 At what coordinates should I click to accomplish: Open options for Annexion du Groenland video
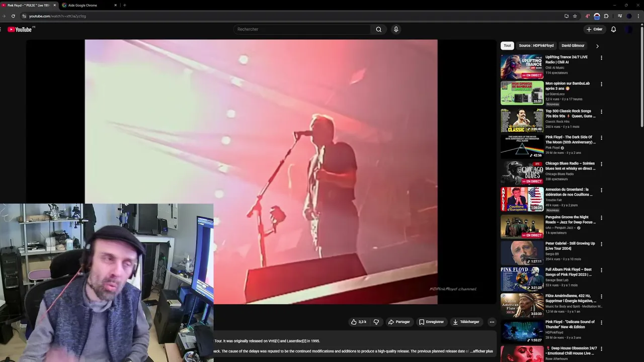point(601,190)
